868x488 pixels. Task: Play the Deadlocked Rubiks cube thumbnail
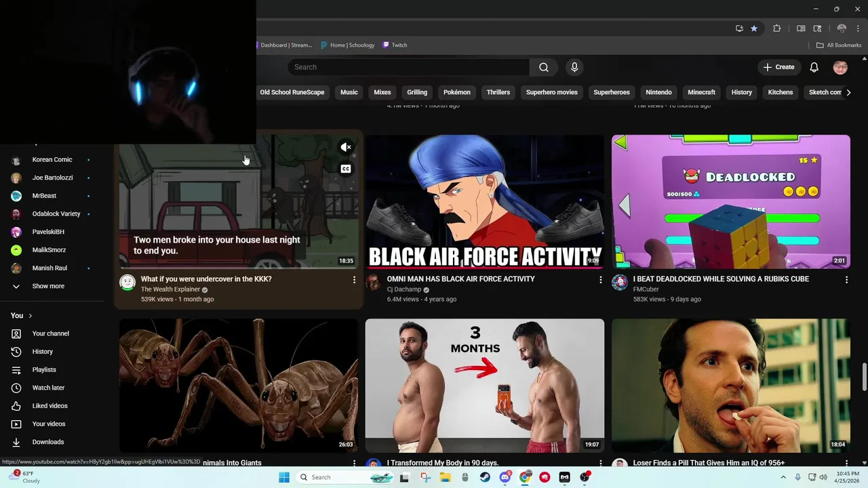coord(731,201)
